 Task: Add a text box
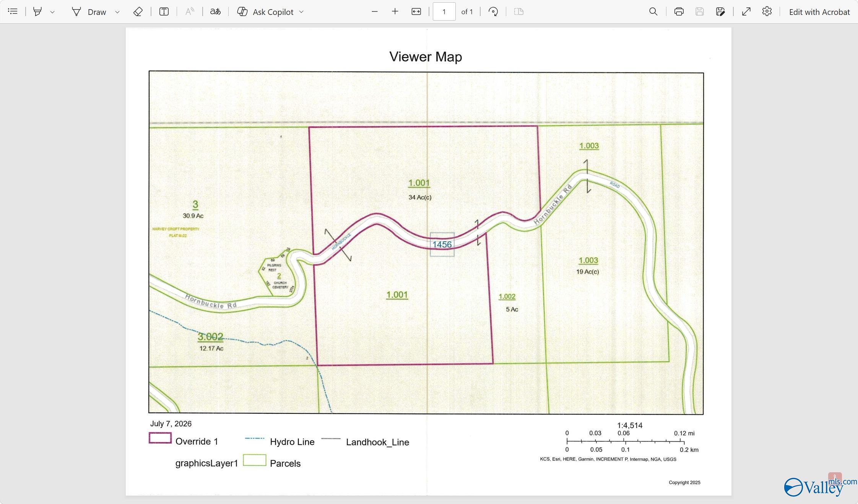(164, 11)
